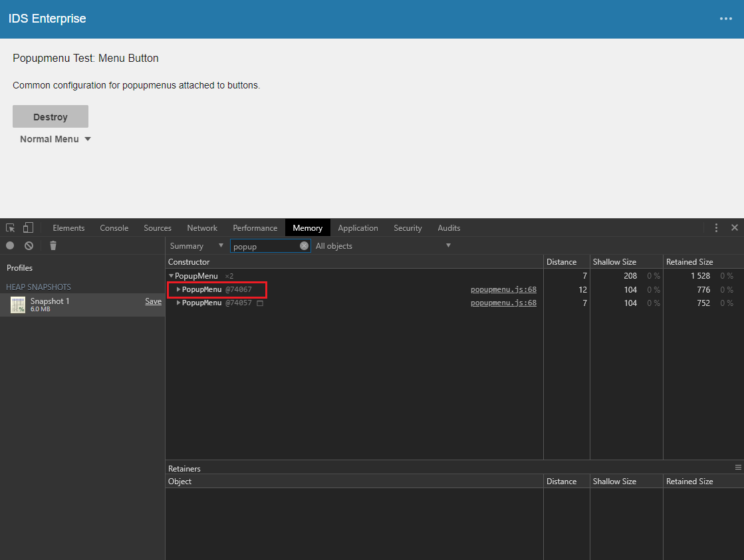Toggle the device toolbar icon
Viewport: 744px width, 560px height.
(x=28, y=228)
